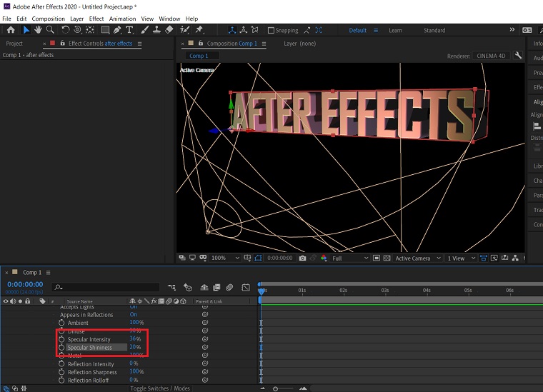The width and height of the screenshot is (543, 392).
Task: Open the Active Camera view dropdown
Action: [x=417, y=258]
